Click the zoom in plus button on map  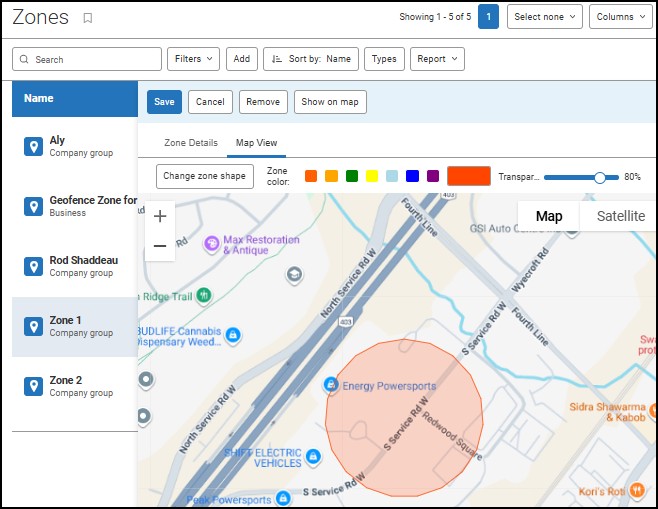tap(160, 216)
